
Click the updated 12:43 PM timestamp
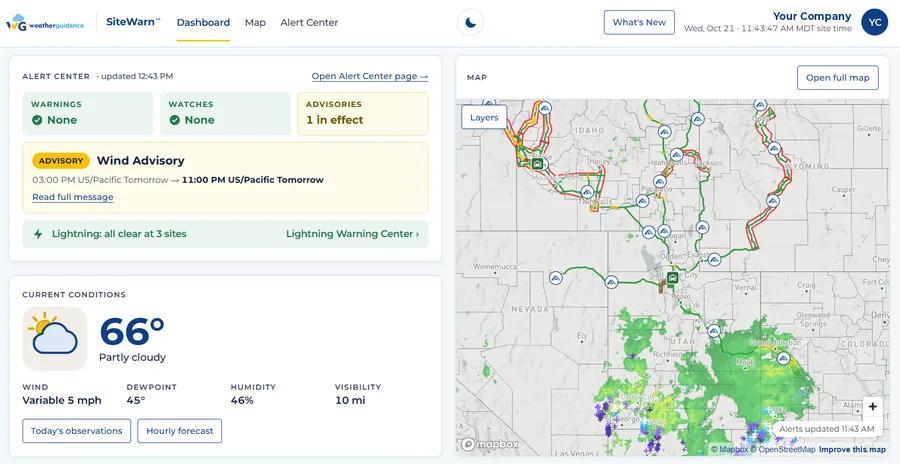[137, 76]
